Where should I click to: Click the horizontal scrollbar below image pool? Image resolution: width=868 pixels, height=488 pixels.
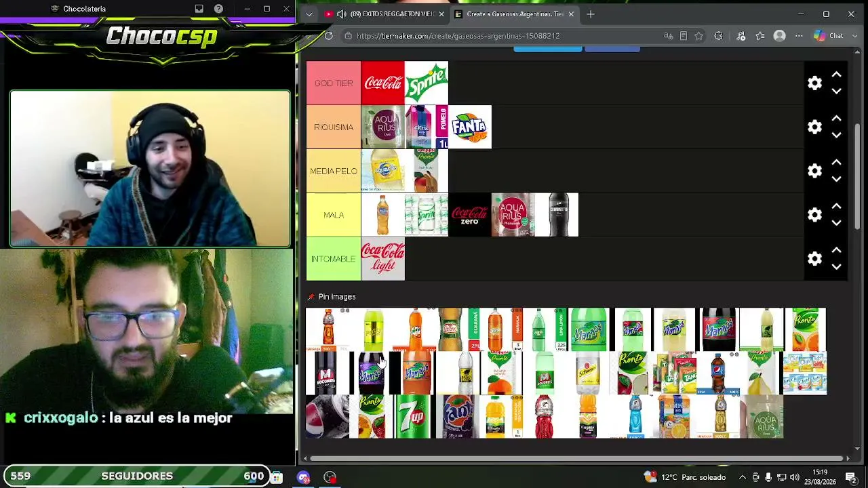tap(576, 459)
